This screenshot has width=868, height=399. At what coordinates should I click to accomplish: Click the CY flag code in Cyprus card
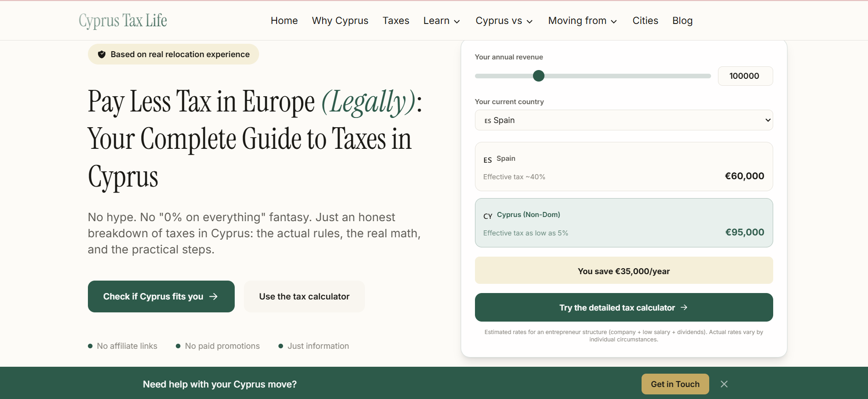(488, 216)
